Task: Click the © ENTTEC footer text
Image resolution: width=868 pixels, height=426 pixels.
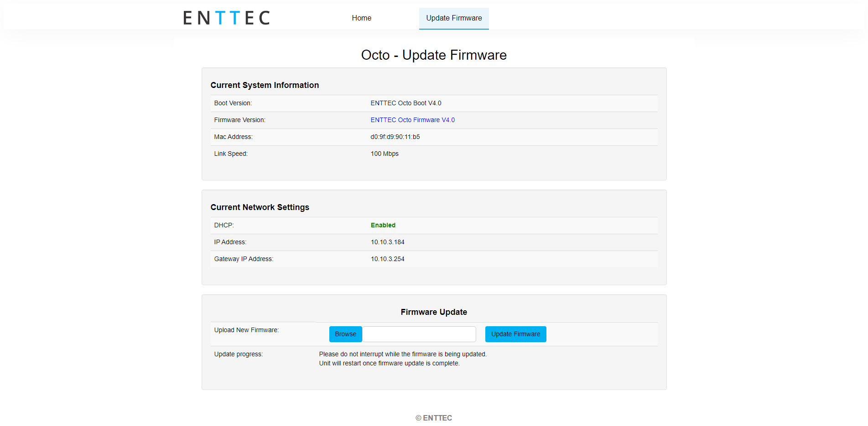Action: pyautogui.click(x=434, y=418)
